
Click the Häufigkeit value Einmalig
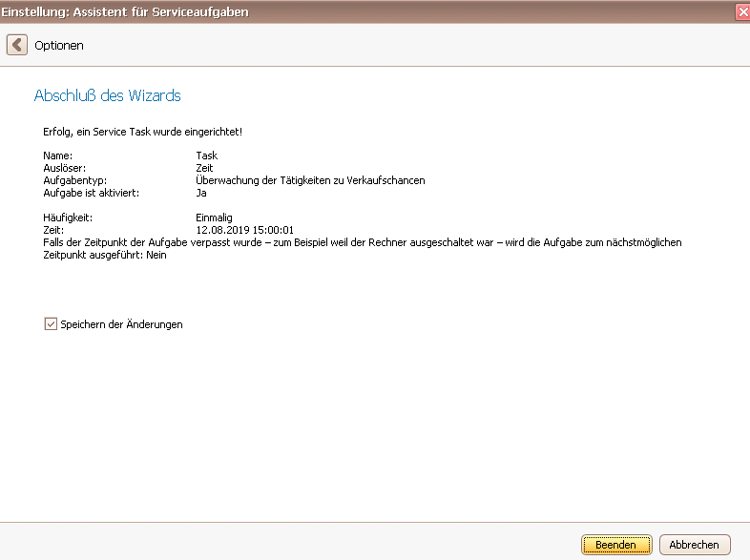(x=215, y=218)
